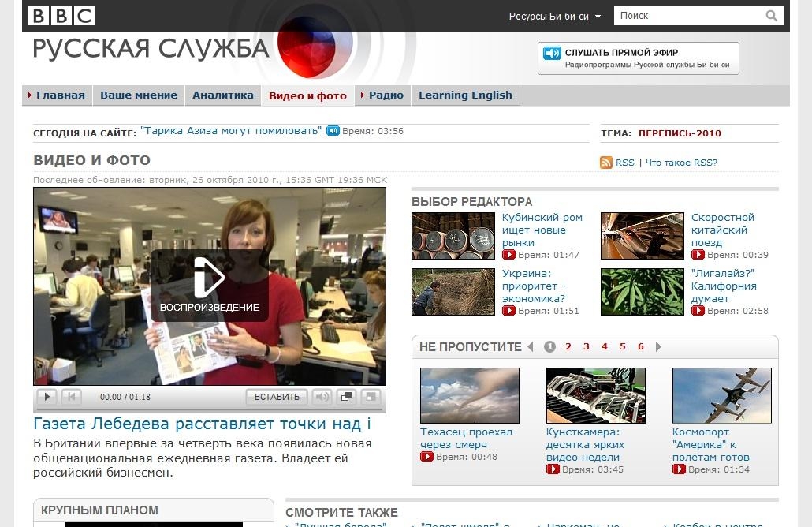Image resolution: width=812 pixels, height=527 pixels.
Task: Open the Кунсткамера keyboard thumbnail
Action: 595,395
